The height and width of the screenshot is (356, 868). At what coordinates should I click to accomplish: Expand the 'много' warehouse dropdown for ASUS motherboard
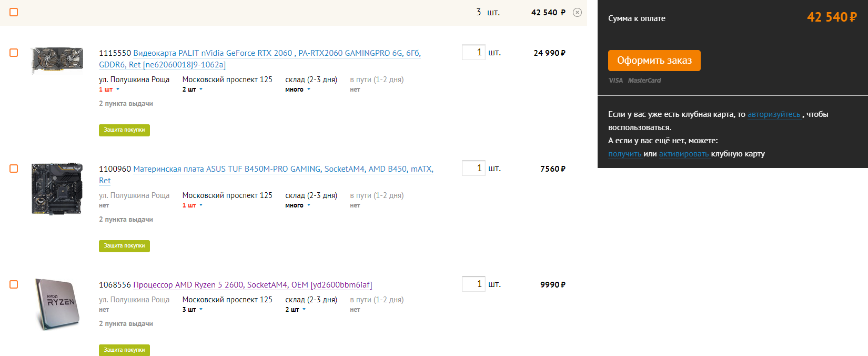pyautogui.click(x=298, y=205)
